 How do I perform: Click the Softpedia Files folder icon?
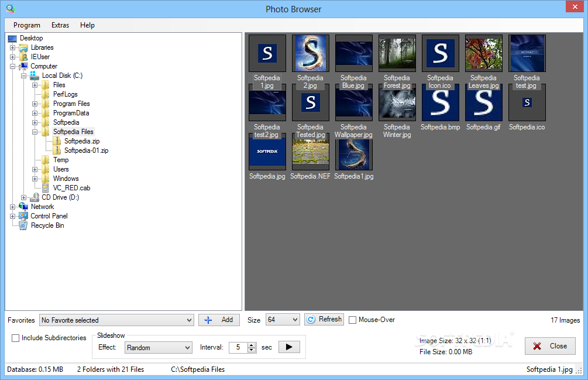46,132
